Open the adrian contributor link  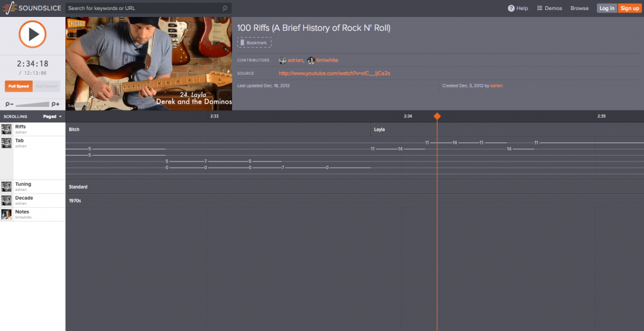[296, 60]
